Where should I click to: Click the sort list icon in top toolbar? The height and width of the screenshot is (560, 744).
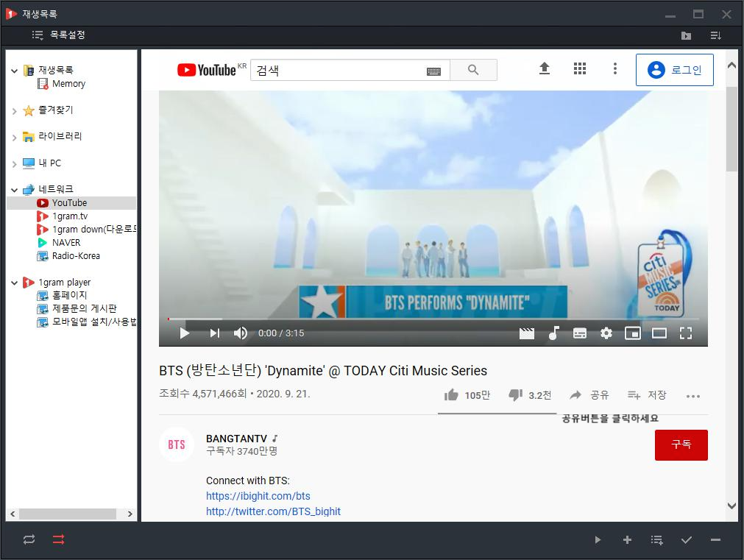click(715, 35)
